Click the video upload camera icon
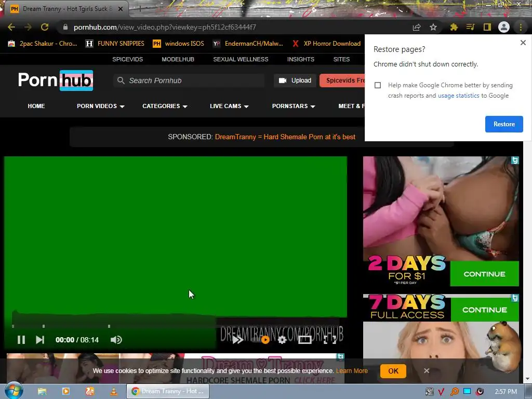 [282, 81]
